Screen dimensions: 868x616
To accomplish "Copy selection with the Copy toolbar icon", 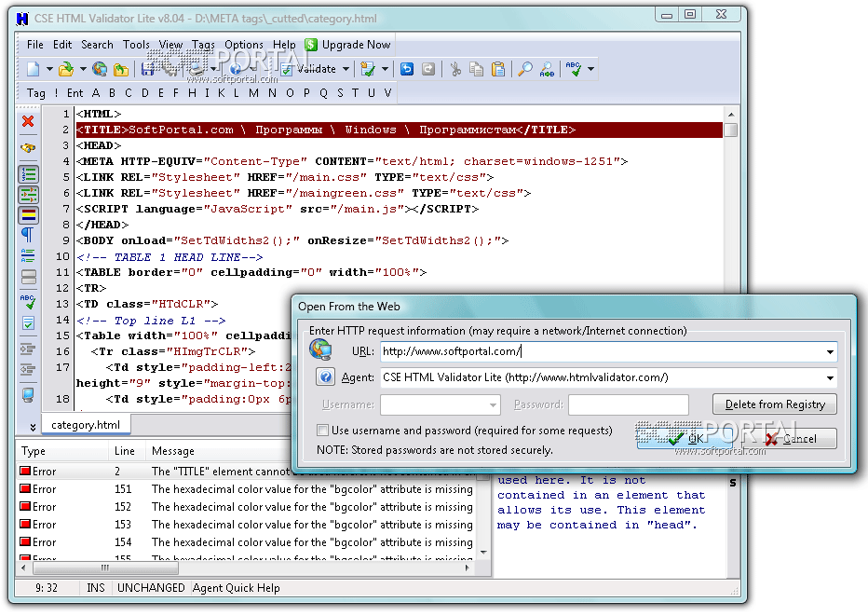I will pos(476,69).
